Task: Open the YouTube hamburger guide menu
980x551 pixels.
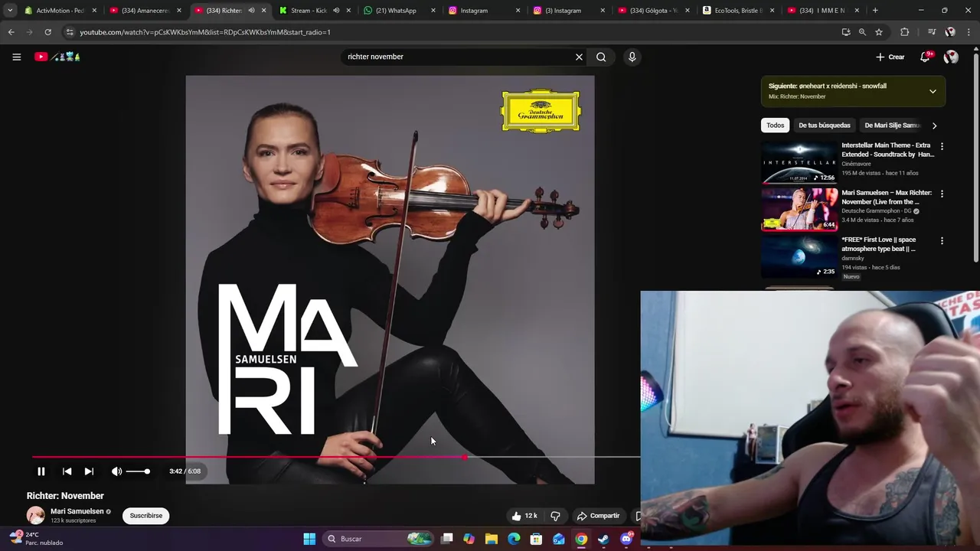Action: (16, 57)
